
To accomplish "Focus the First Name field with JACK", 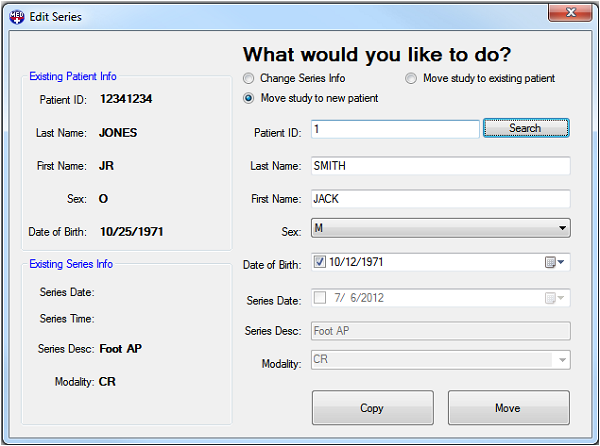I will pos(440,199).
